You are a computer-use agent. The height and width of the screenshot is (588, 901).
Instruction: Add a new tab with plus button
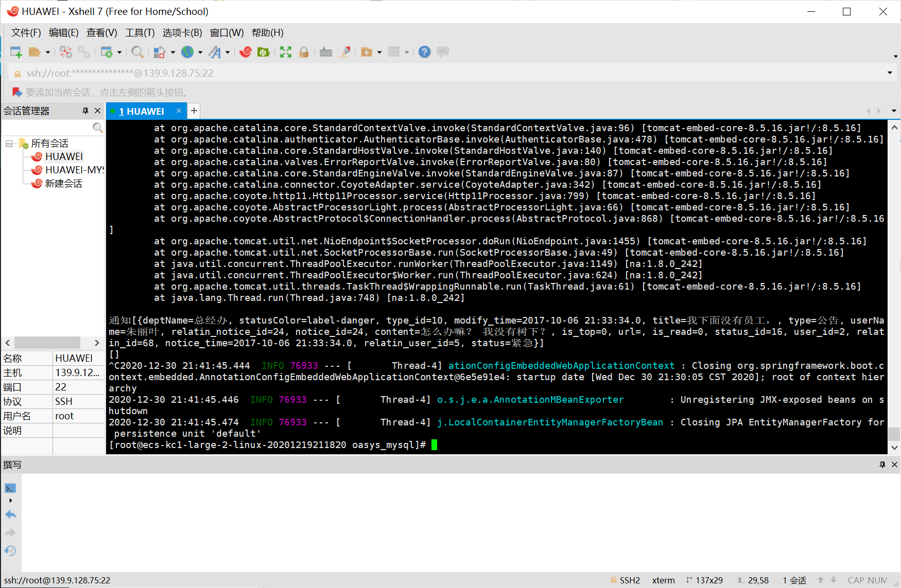coord(194,111)
